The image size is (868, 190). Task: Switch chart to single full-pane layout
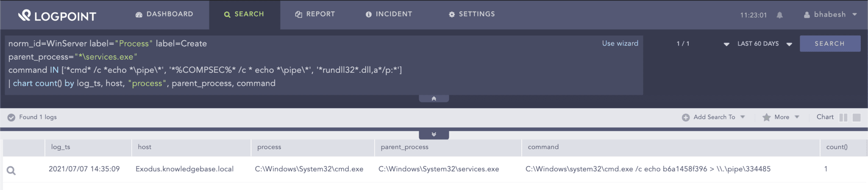click(857, 118)
